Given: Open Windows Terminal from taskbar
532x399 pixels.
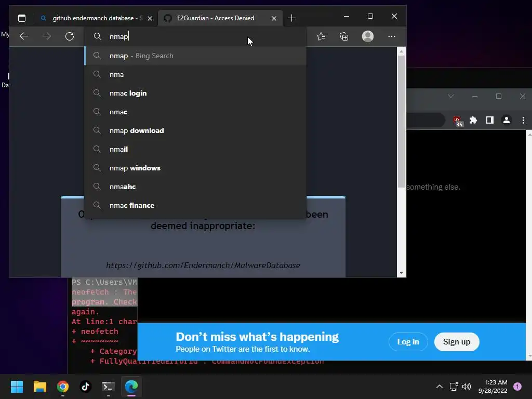Looking at the screenshot, I should click(109, 387).
